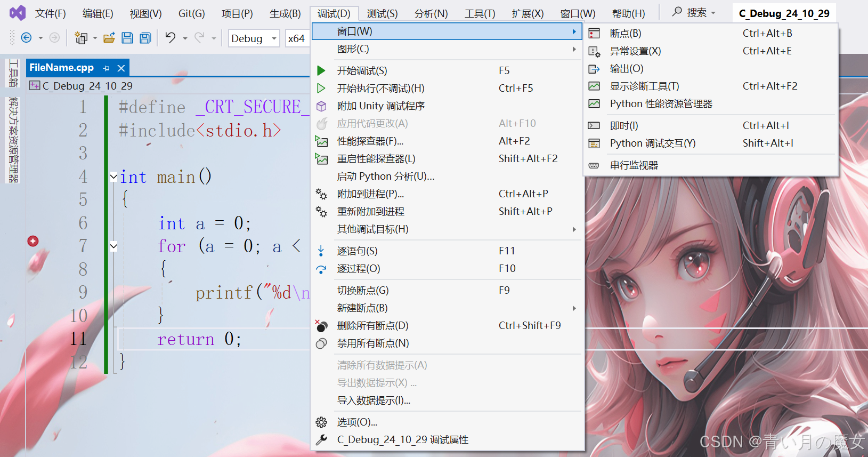
Task: Toggle the breakpoint marker beside line 7
Action: coord(33,241)
